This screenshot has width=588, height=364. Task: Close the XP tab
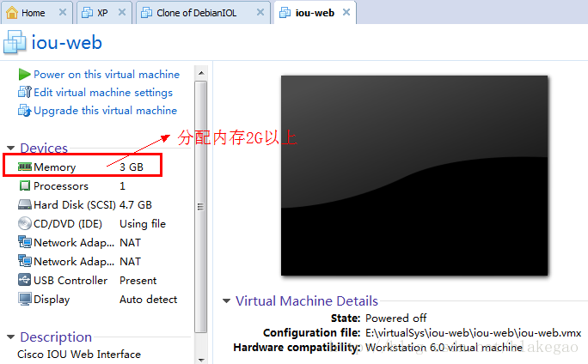click(x=122, y=12)
